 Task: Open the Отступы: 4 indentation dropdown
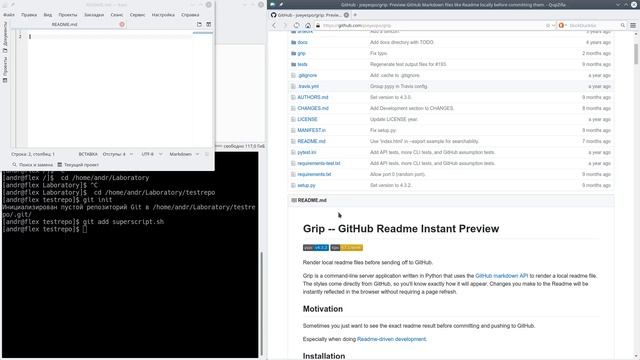[118, 154]
